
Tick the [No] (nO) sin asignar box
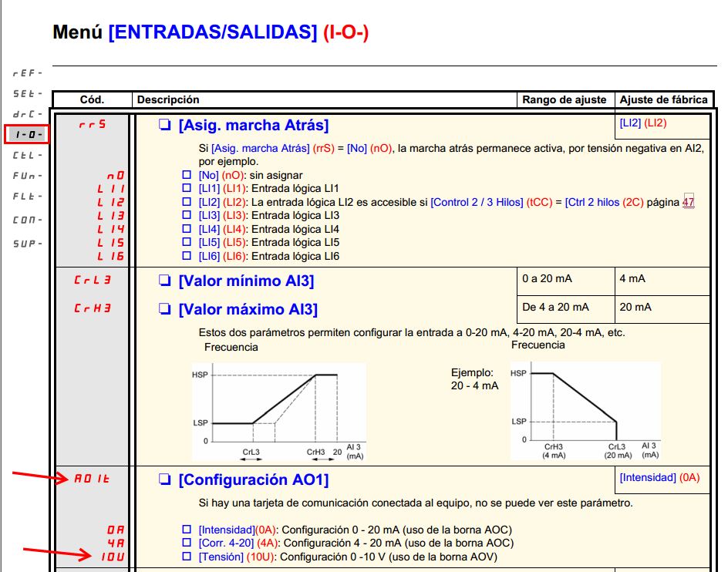[187, 175]
